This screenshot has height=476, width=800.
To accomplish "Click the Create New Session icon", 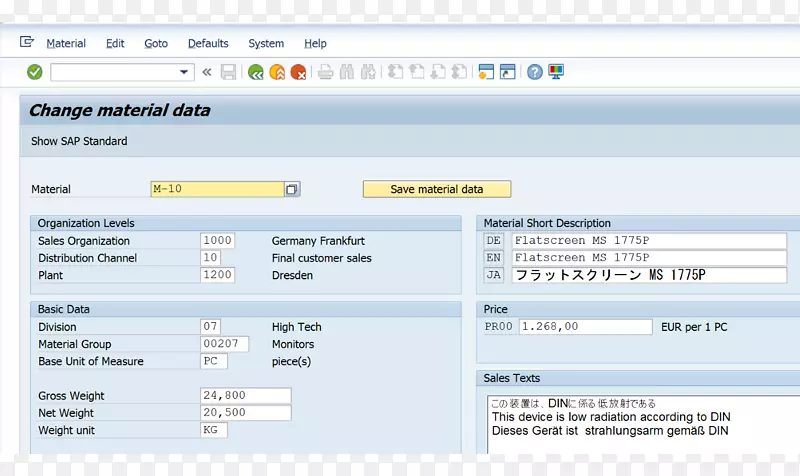I will (486, 72).
